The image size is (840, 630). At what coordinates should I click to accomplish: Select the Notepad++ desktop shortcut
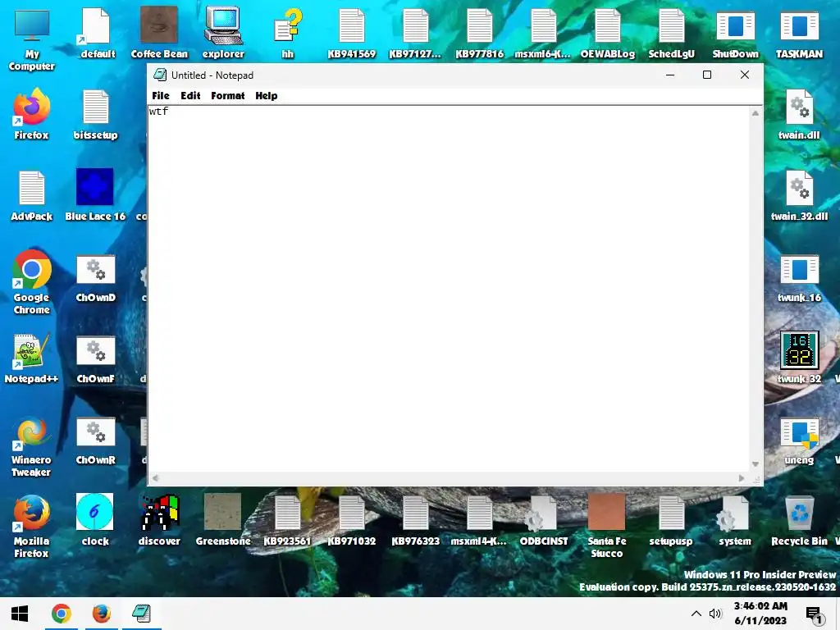coord(31,358)
